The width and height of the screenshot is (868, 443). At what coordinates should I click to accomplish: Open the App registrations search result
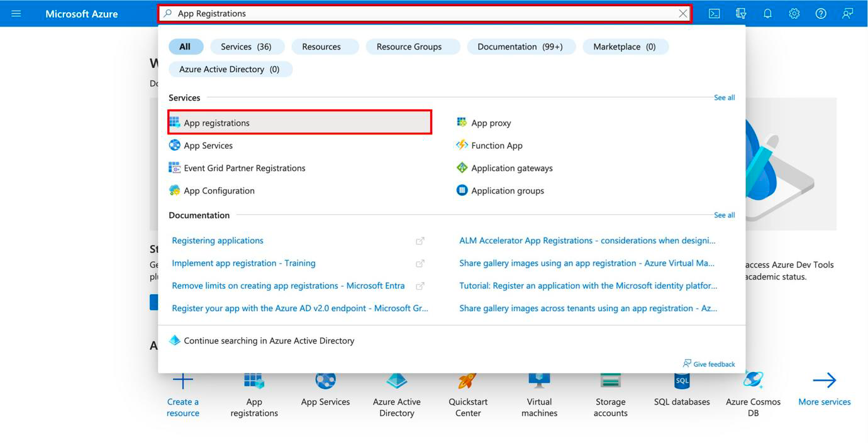point(300,123)
